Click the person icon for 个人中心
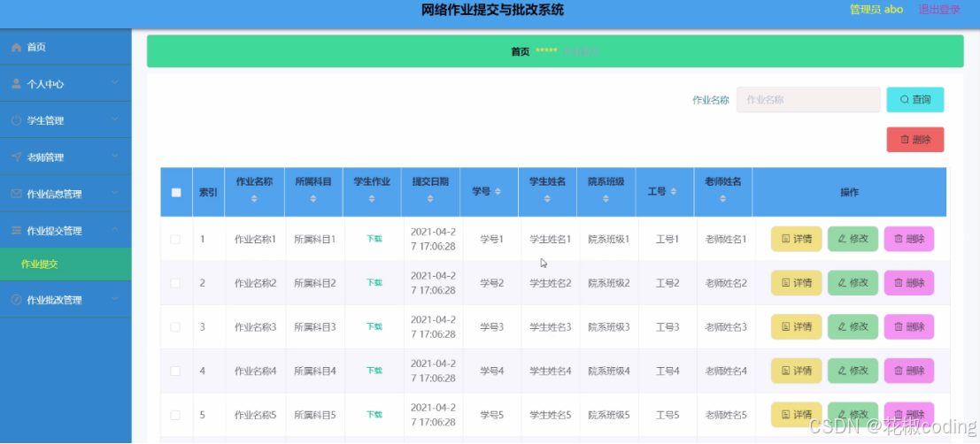980x444 pixels. pos(17,84)
